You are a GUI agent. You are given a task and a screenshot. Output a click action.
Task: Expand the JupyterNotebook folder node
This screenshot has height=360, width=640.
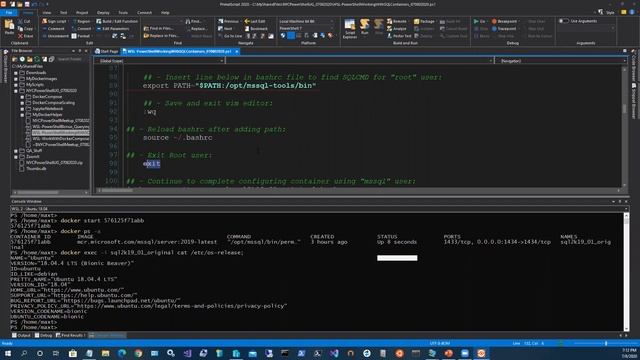22,109
